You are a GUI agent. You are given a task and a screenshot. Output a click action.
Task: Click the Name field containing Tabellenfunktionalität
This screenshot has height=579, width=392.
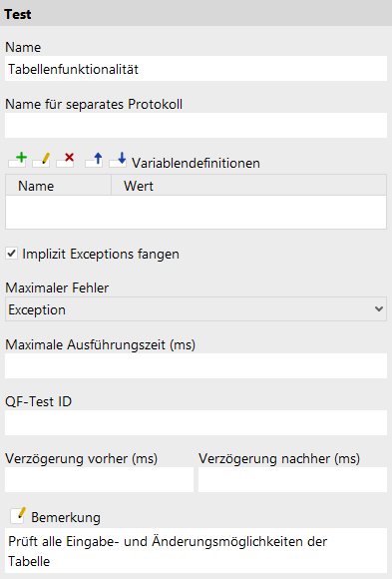point(196,69)
